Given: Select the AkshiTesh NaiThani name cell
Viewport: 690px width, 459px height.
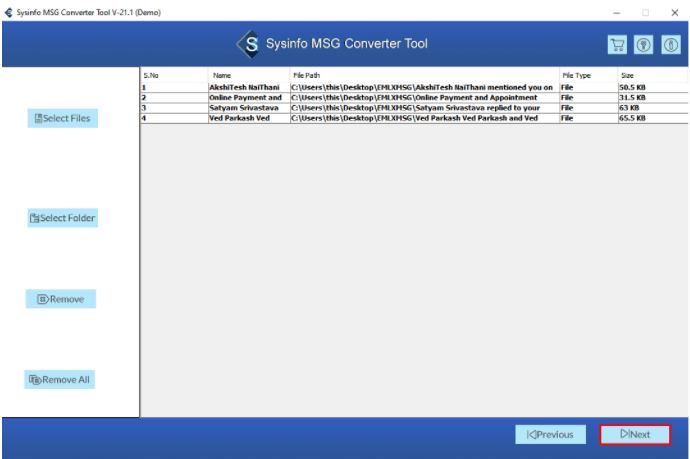Looking at the screenshot, I should pos(249,88).
